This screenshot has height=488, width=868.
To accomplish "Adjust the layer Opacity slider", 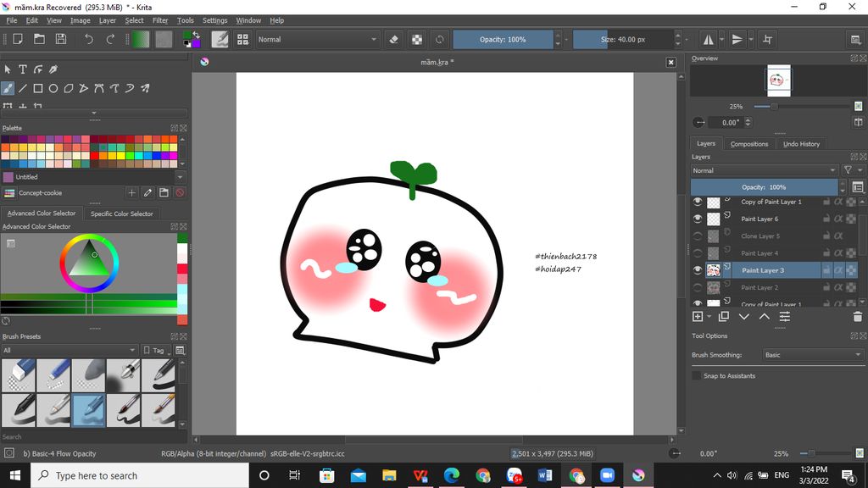I will (764, 187).
